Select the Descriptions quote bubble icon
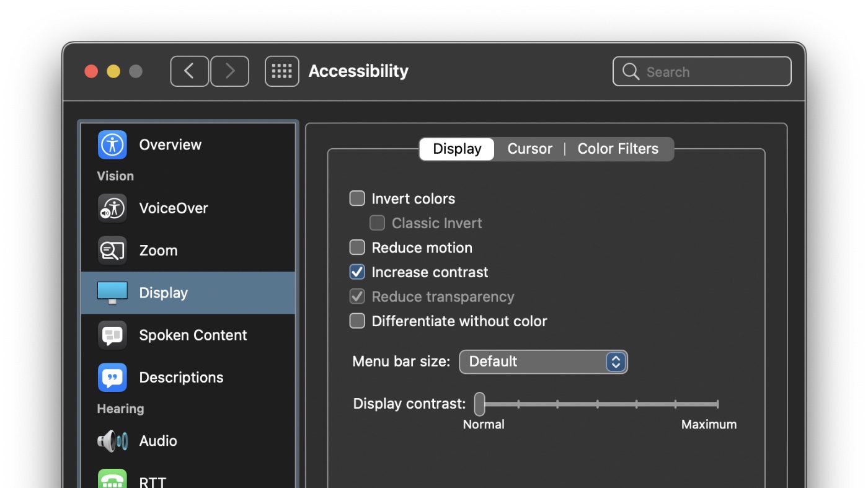The image size is (868, 488). 112,378
